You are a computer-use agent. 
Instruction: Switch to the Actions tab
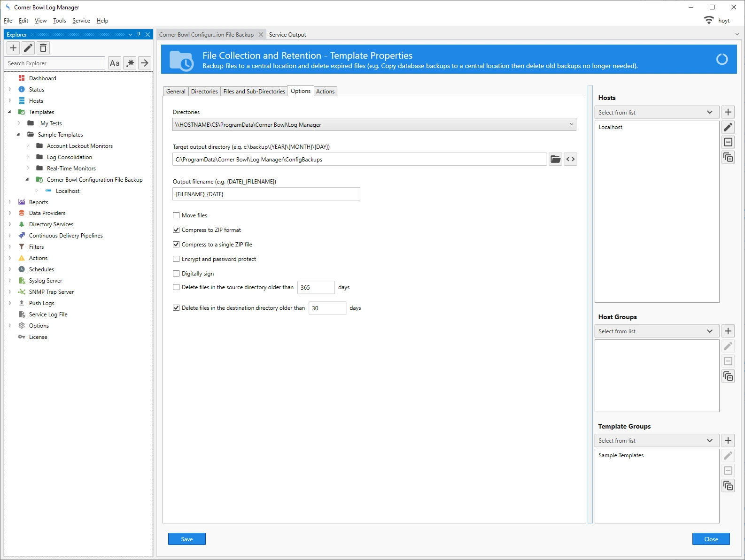pos(325,92)
